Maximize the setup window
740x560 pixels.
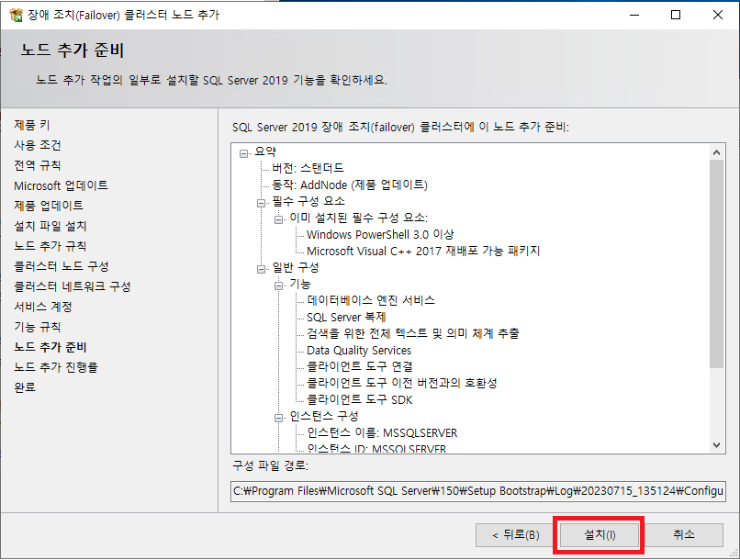[x=676, y=15]
